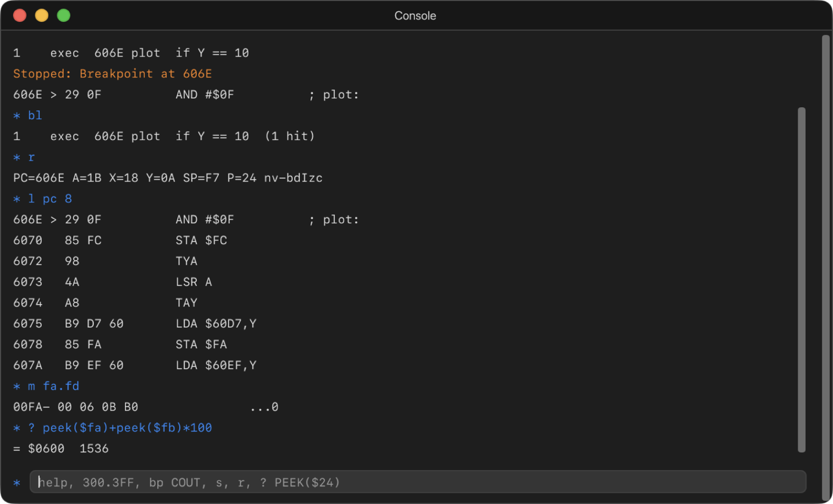Select the "Stopped: Breakpoint at 606E" message
The height and width of the screenshot is (504, 833).
pyautogui.click(x=112, y=74)
